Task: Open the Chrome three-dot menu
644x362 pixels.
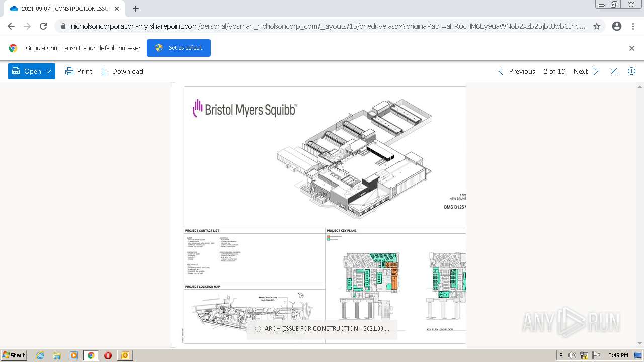Action: 633,26
